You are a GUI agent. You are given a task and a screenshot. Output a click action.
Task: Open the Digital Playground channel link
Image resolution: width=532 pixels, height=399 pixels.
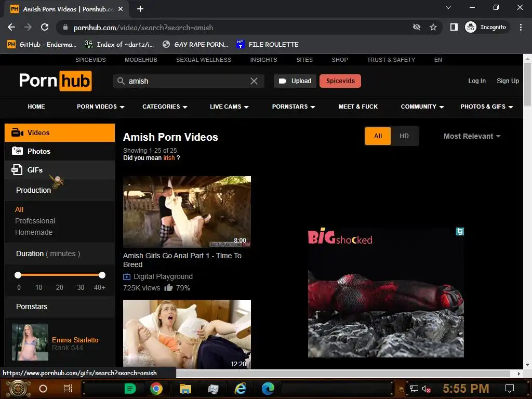[x=163, y=276]
